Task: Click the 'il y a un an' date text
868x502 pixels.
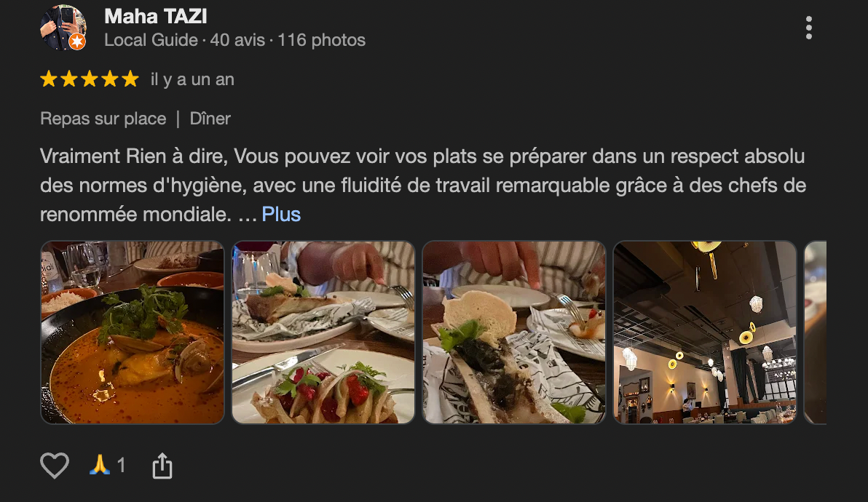Action: (x=193, y=79)
